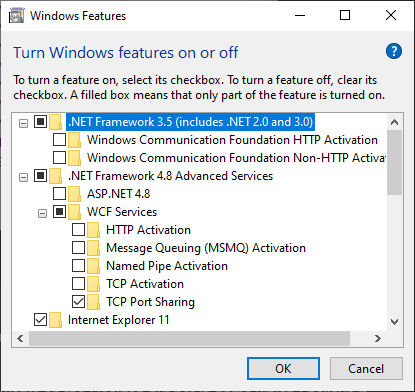Select the 'Named Pipe Activation' label
This screenshot has width=415, height=392.
(x=167, y=266)
